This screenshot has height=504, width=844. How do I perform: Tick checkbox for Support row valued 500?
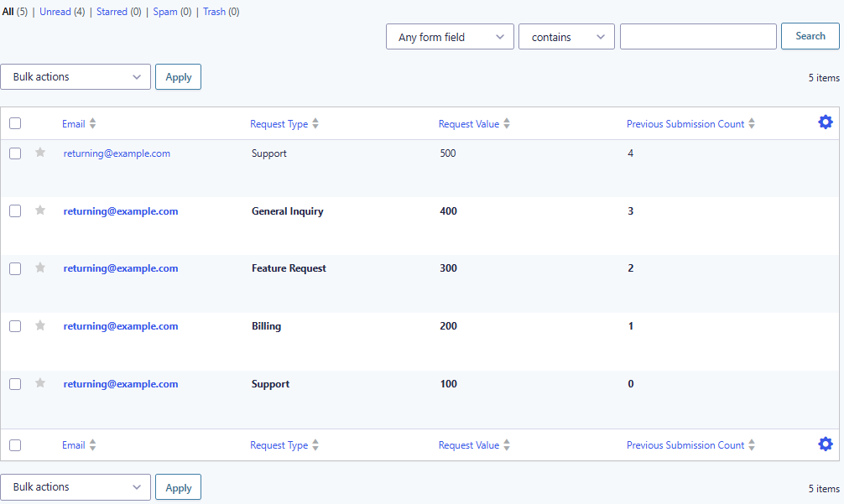click(x=15, y=153)
